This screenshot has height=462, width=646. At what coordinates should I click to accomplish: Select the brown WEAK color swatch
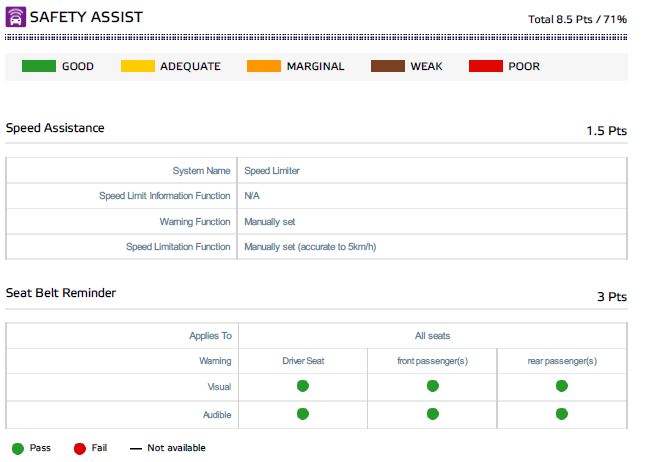[x=387, y=67]
